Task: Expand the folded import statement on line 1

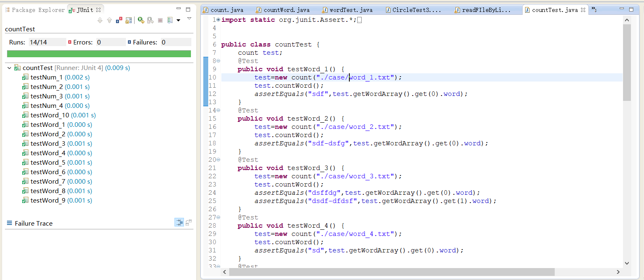Action: [218, 20]
